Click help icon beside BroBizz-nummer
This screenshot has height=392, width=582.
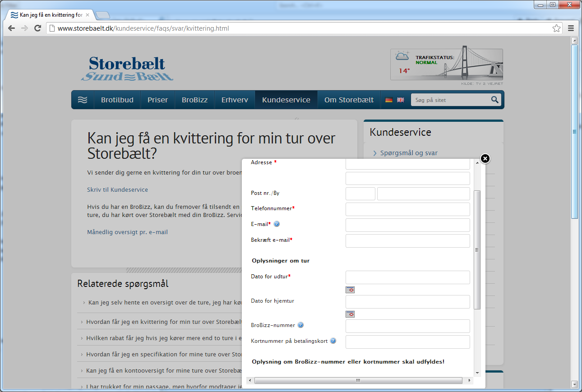click(300, 325)
